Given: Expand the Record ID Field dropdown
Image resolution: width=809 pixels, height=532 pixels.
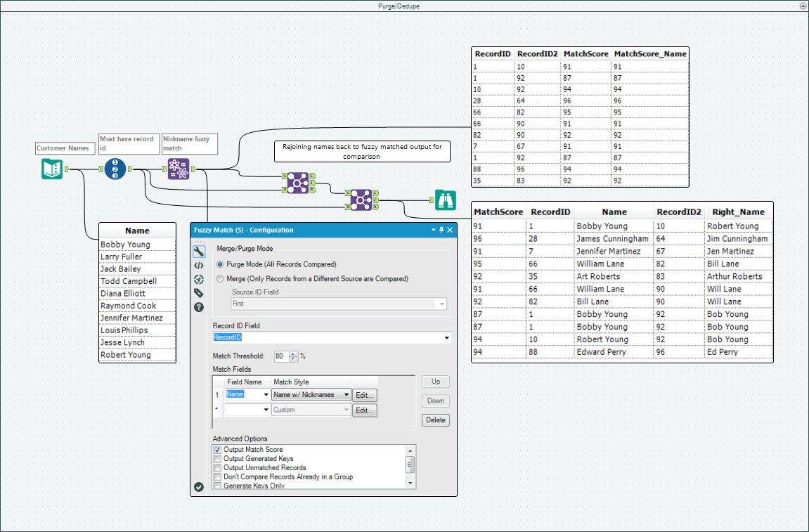Looking at the screenshot, I should click(447, 338).
